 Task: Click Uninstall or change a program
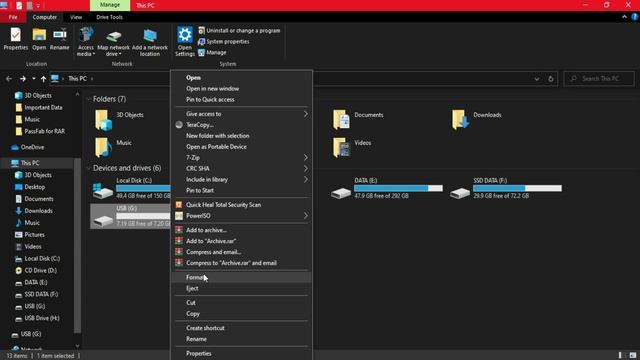tap(239, 31)
